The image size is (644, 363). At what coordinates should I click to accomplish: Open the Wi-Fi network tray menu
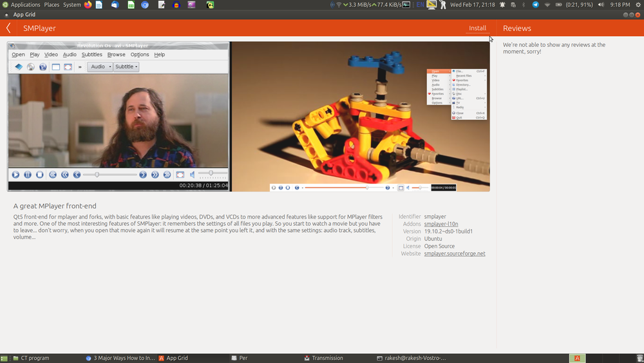tap(547, 5)
